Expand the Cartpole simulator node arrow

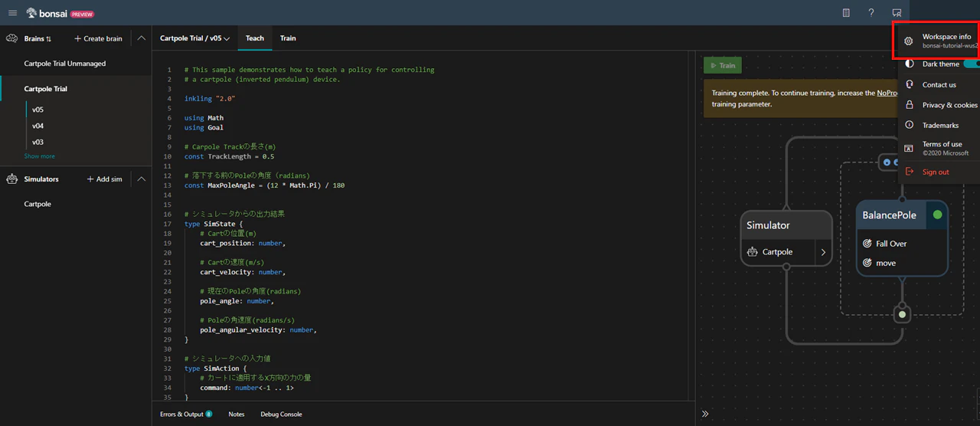click(823, 251)
